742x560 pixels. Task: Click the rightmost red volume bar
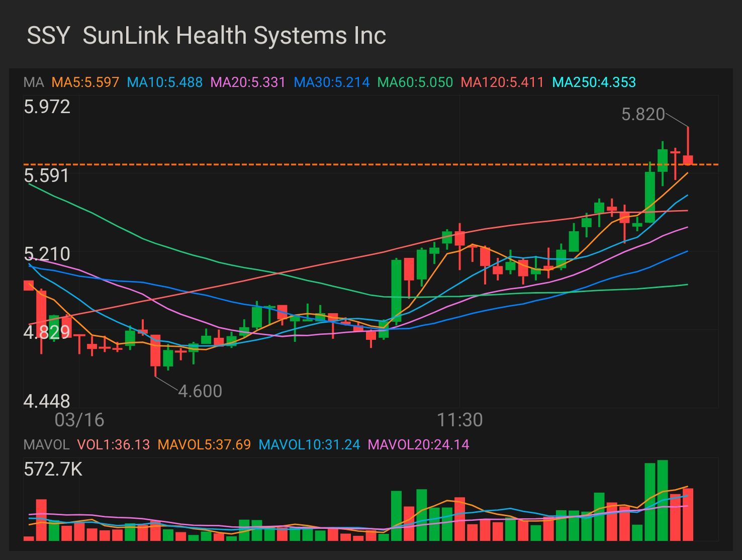point(688,514)
